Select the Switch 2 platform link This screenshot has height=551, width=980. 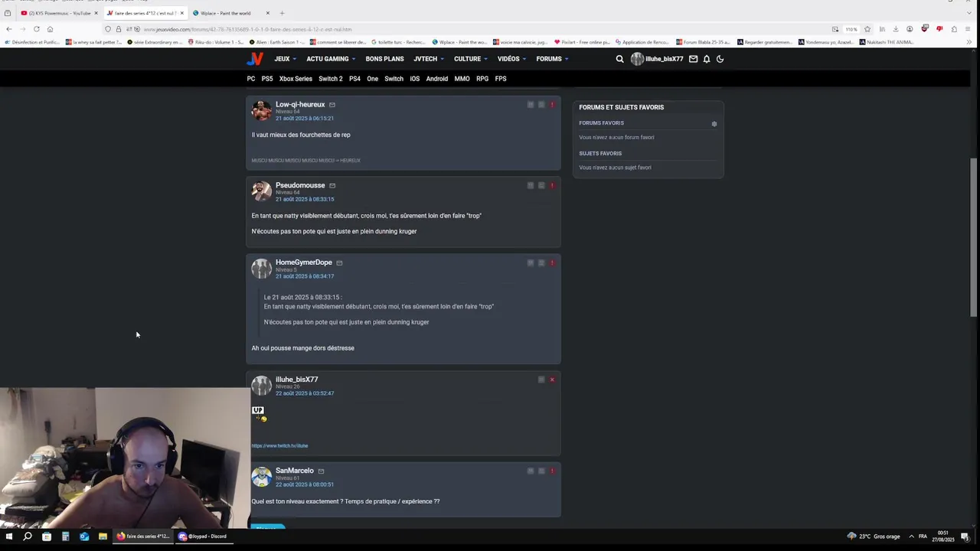click(x=331, y=79)
